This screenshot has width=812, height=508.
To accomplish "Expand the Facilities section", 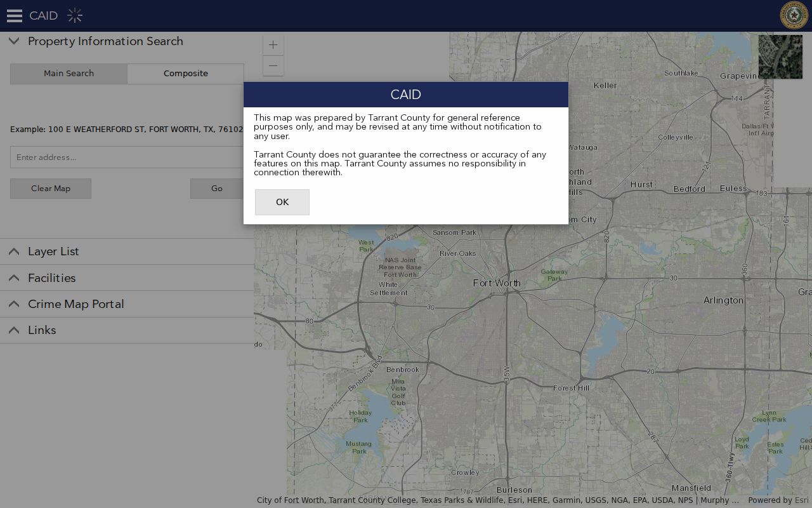I will tap(127, 277).
